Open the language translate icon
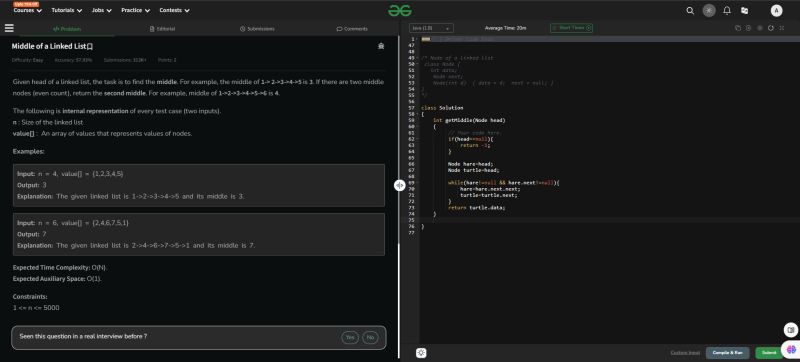Viewport: 800px width, 362px height. tap(744, 11)
